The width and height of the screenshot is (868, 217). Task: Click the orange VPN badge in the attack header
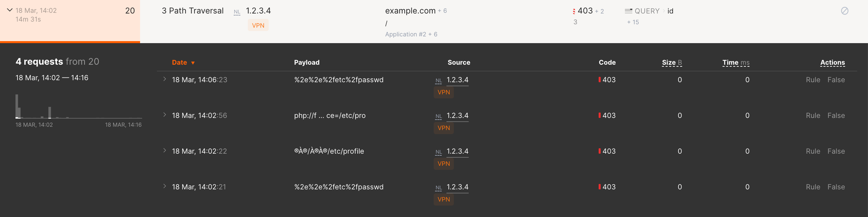coord(258,25)
